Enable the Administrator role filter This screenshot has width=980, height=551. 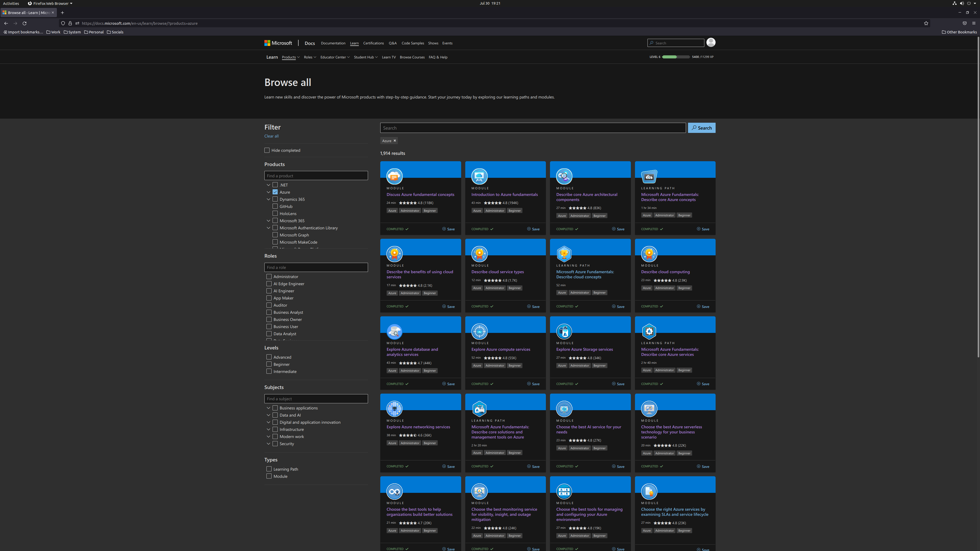tap(269, 277)
